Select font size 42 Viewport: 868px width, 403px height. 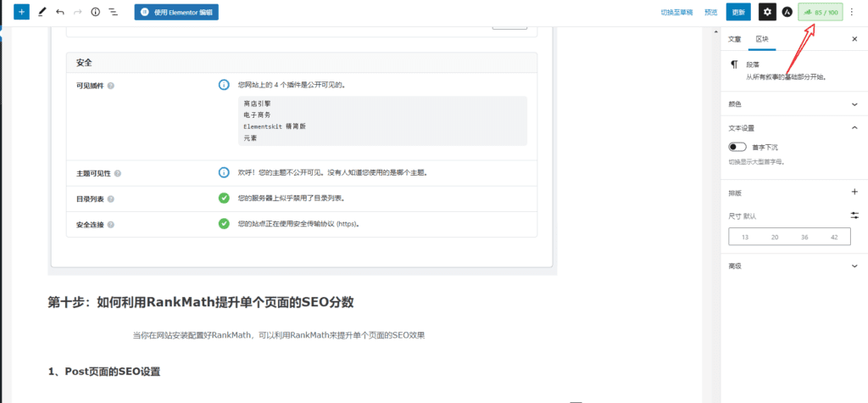(x=834, y=238)
